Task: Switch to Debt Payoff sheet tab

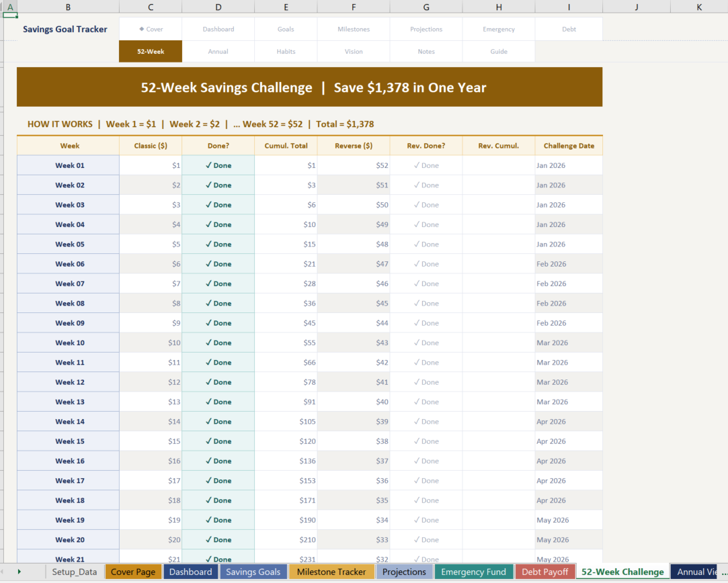Action: tap(544, 572)
